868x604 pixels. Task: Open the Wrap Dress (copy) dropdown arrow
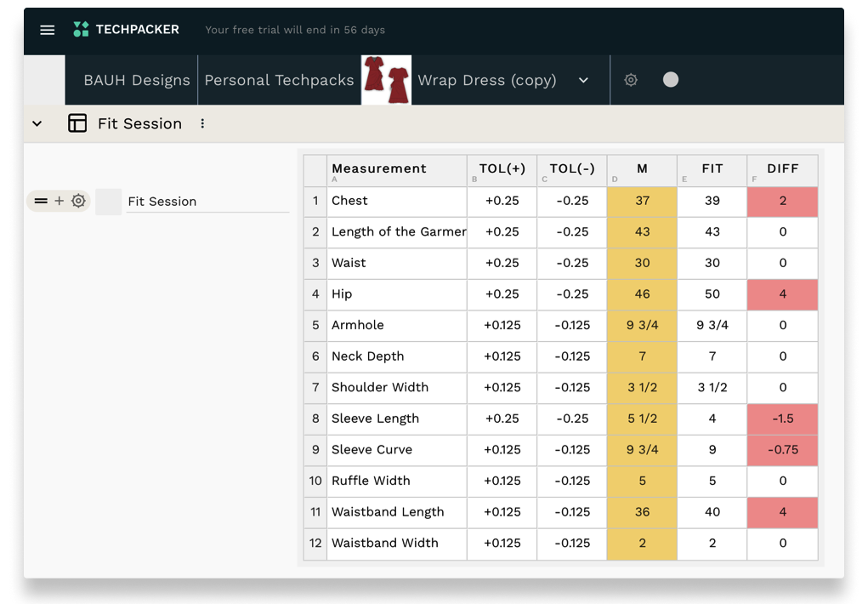(583, 80)
